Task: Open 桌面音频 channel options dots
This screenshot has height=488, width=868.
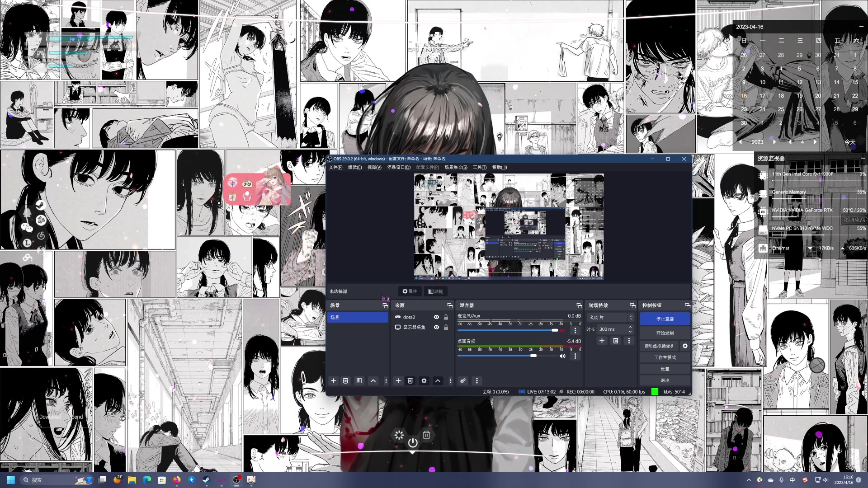Action: click(x=575, y=356)
